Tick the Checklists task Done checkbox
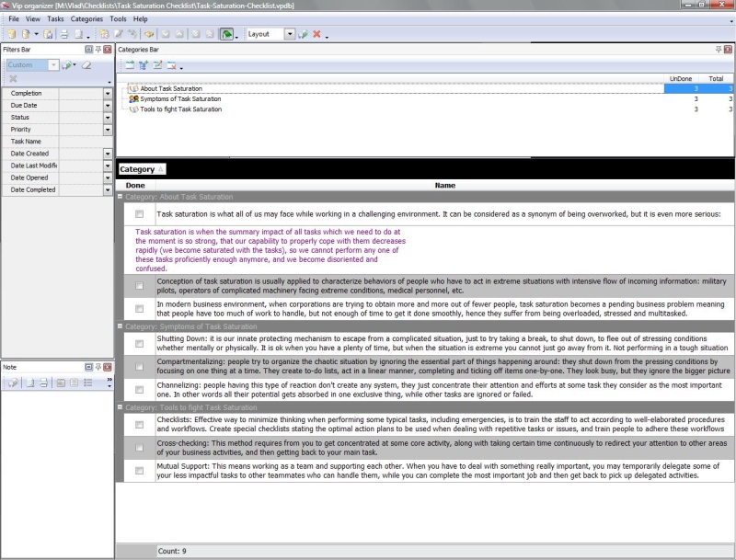Screen dimensions: 736x560 point(139,425)
